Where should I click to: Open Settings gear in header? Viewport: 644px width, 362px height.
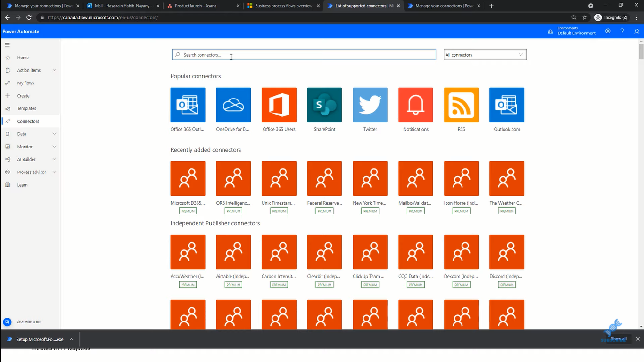(x=608, y=31)
